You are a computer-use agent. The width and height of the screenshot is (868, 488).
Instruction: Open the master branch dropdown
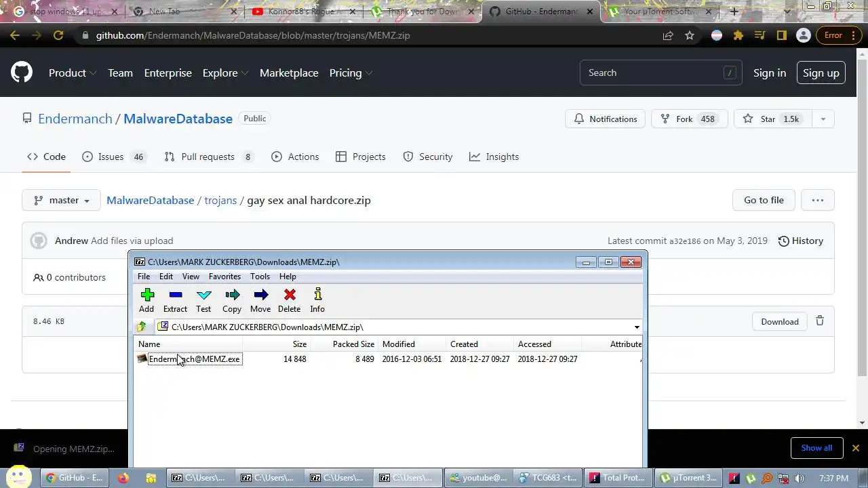61,200
